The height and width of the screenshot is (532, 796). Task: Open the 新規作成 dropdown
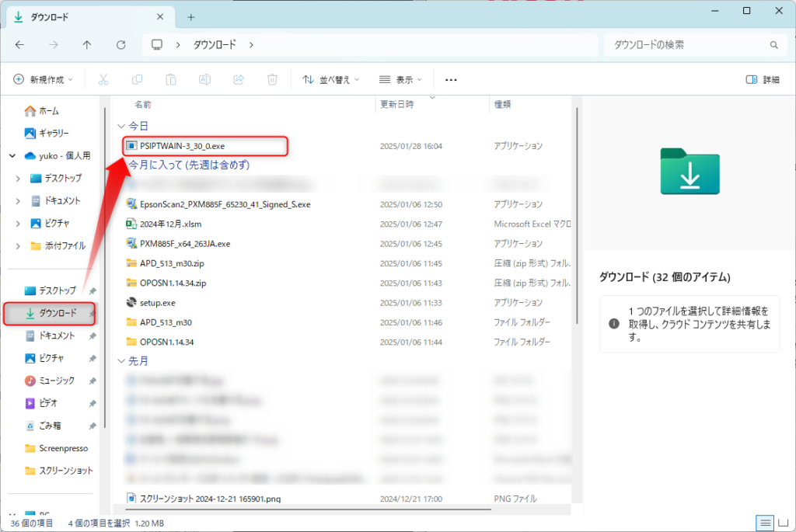coord(43,80)
